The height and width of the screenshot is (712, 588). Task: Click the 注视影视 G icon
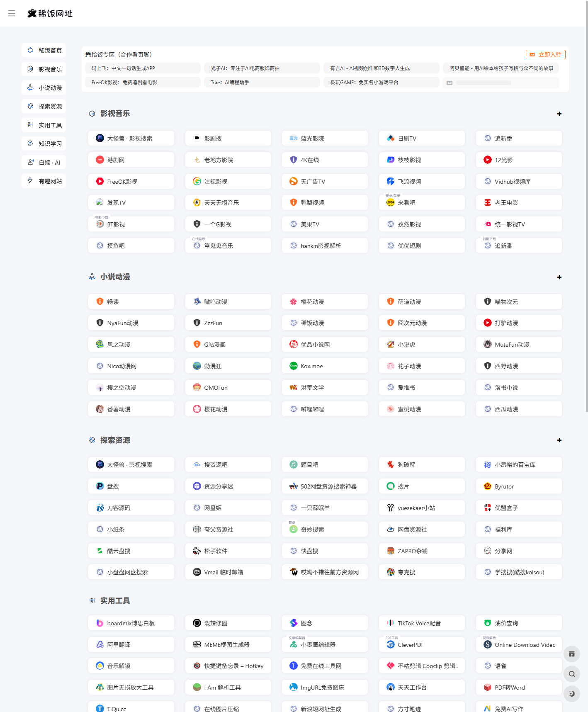[197, 181]
